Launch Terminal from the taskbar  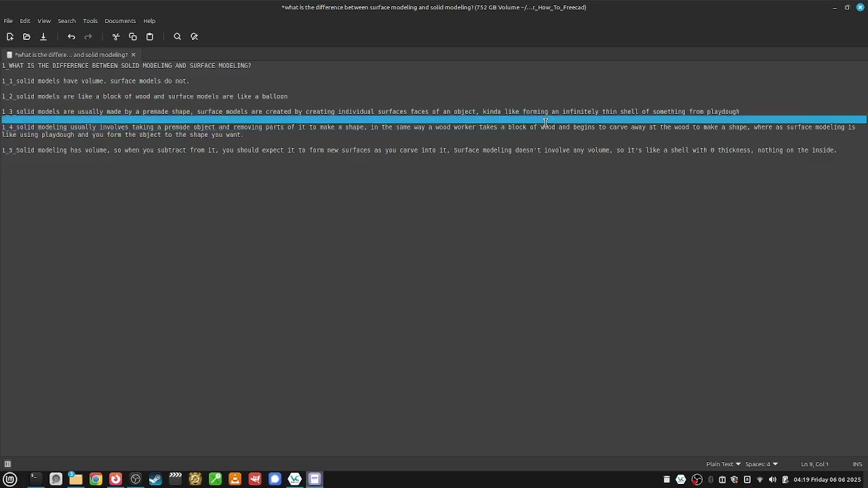click(35, 479)
